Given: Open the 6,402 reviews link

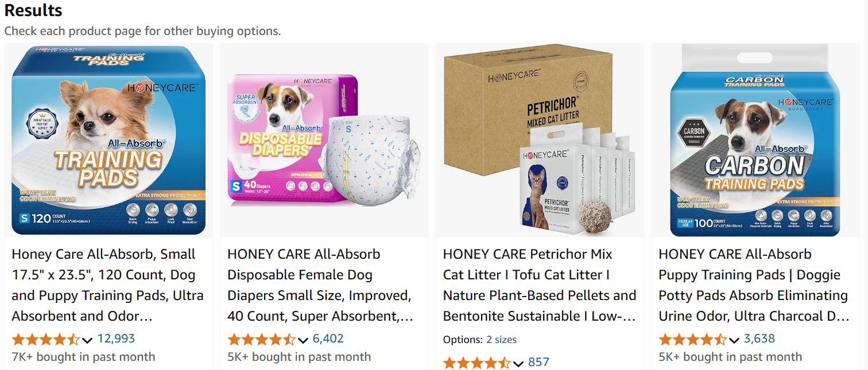Looking at the screenshot, I should (x=328, y=338).
